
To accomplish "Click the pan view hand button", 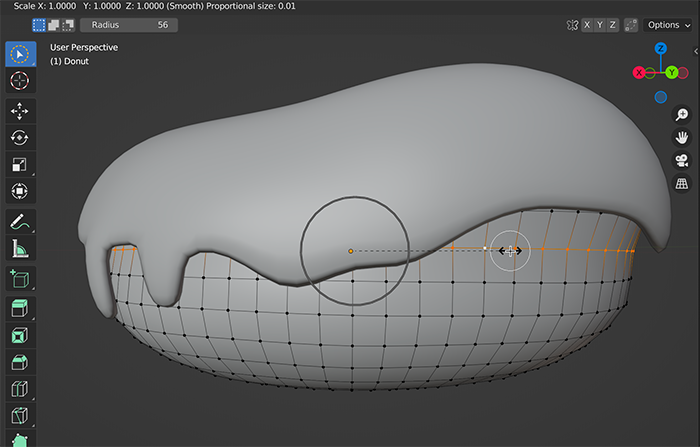I will [x=682, y=138].
